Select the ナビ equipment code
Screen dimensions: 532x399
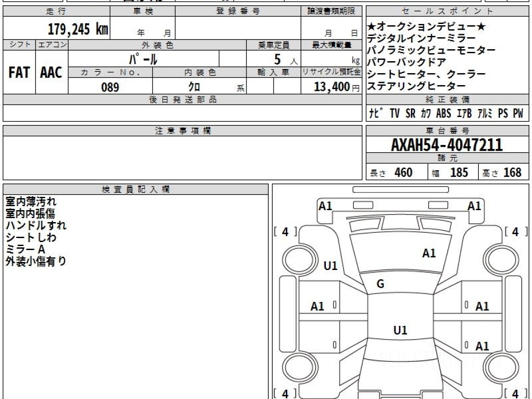[x=377, y=113]
